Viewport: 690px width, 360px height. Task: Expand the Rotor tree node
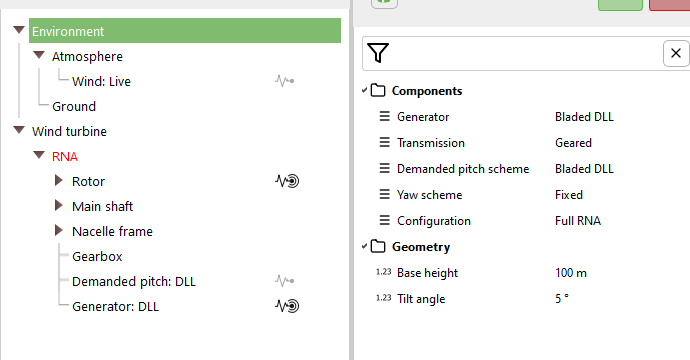pyautogui.click(x=59, y=180)
